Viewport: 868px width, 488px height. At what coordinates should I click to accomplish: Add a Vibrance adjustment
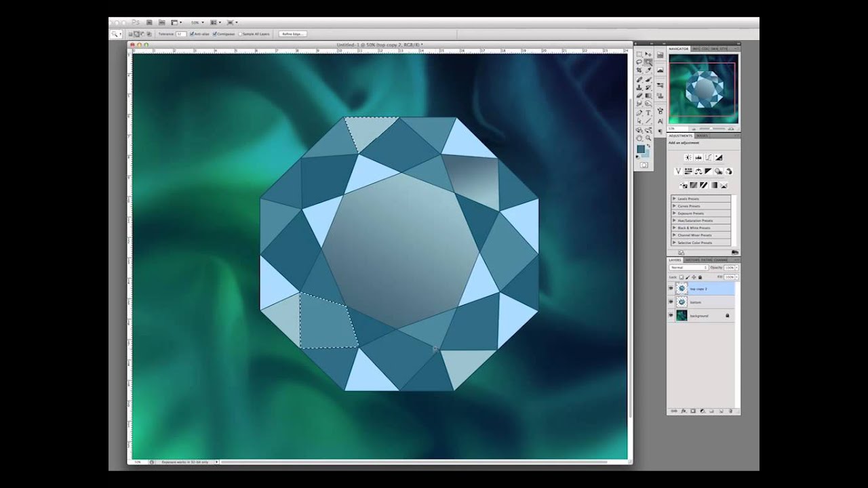[678, 171]
